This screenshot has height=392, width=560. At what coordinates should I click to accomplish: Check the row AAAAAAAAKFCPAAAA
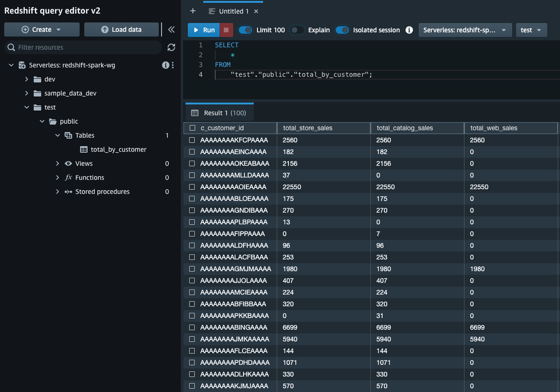point(192,140)
